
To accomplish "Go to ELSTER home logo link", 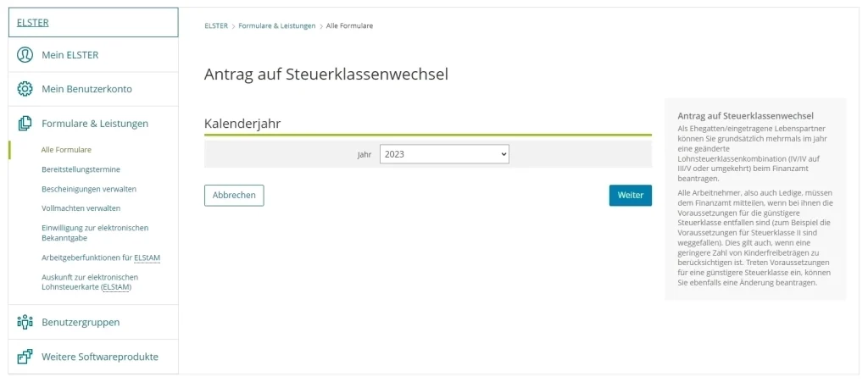I will pos(33,23).
